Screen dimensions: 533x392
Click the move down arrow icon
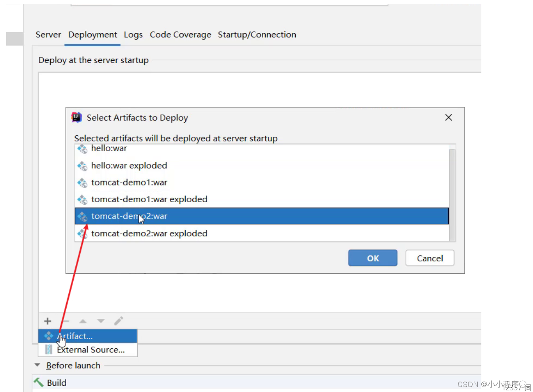pos(101,321)
